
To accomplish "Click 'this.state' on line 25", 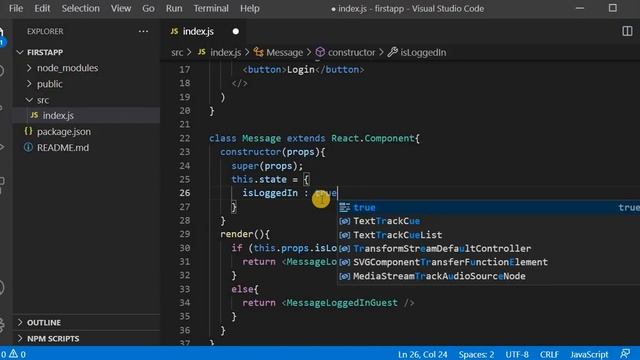I will 259,180.
